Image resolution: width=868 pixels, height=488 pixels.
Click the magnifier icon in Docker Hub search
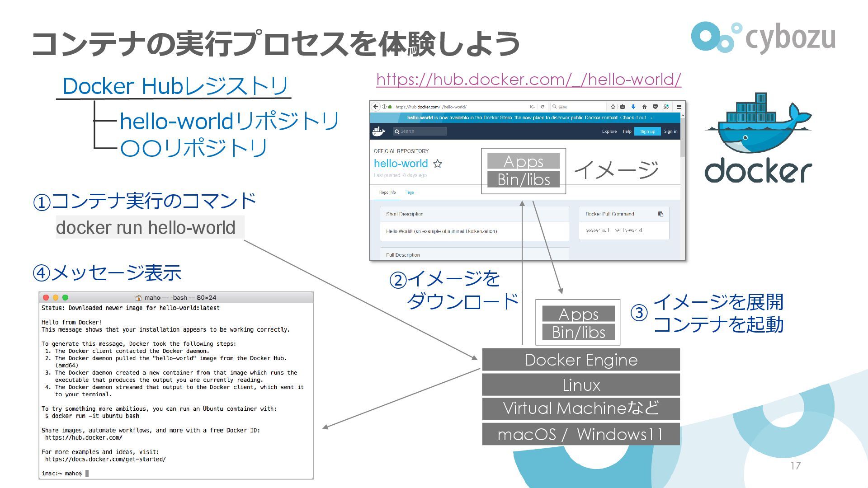pyautogui.click(x=397, y=131)
